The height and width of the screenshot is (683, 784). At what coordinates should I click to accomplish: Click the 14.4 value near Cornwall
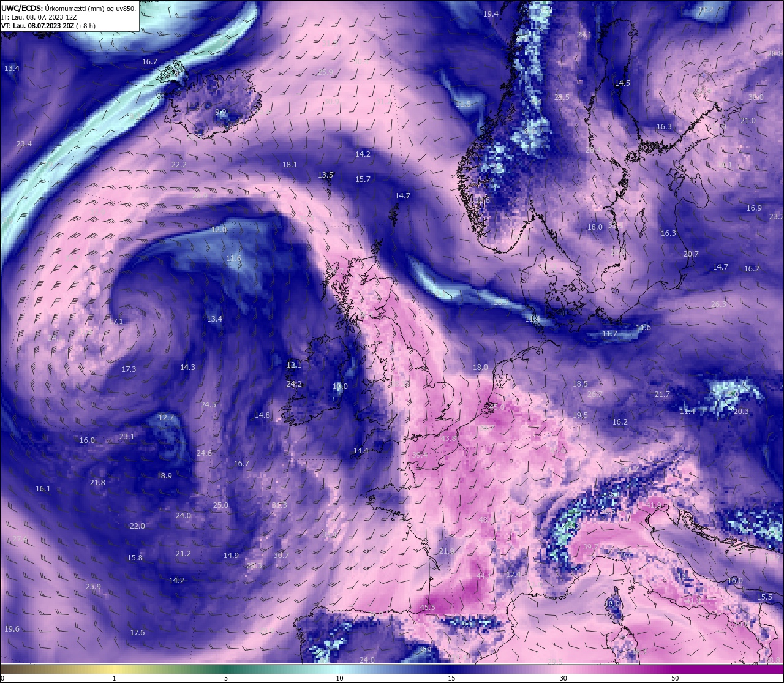coord(361,450)
